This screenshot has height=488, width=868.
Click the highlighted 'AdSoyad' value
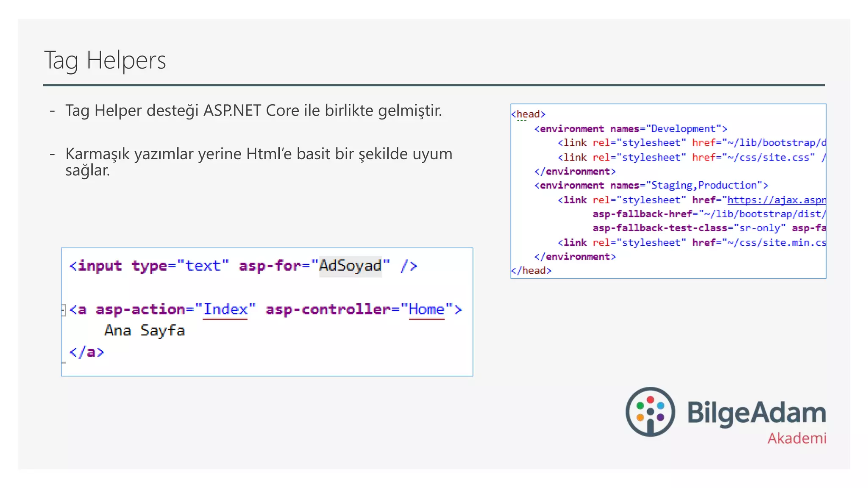(351, 266)
